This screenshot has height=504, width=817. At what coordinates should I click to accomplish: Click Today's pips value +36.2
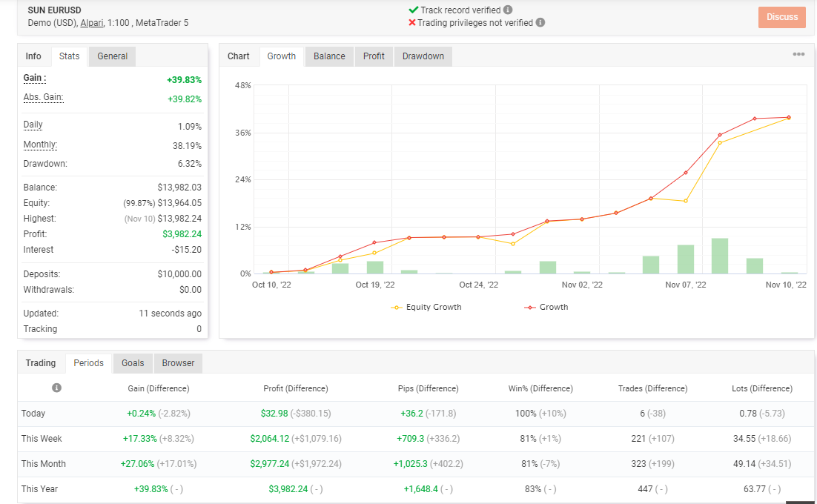click(411, 414)
